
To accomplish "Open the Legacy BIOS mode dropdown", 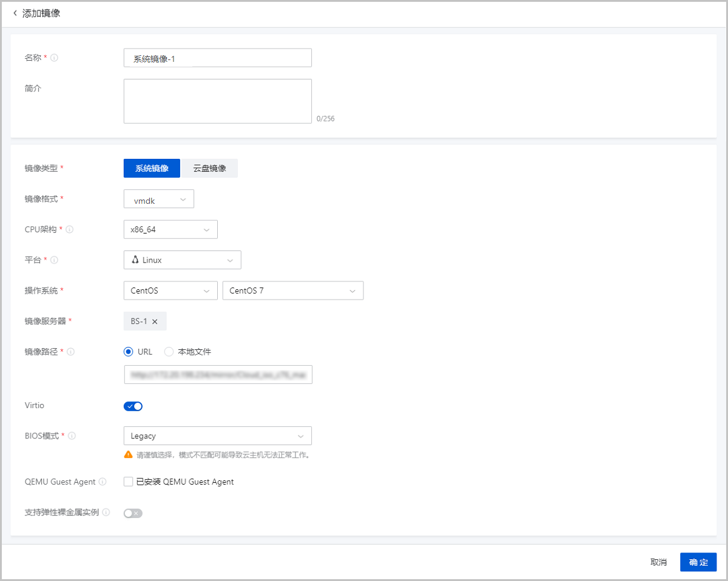I will tap(217, 435).
